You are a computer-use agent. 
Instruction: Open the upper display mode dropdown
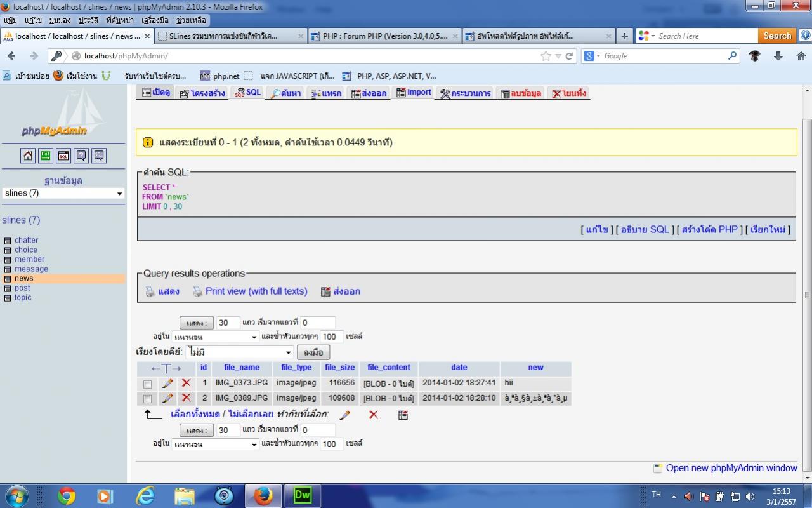[x=215, y=337]
